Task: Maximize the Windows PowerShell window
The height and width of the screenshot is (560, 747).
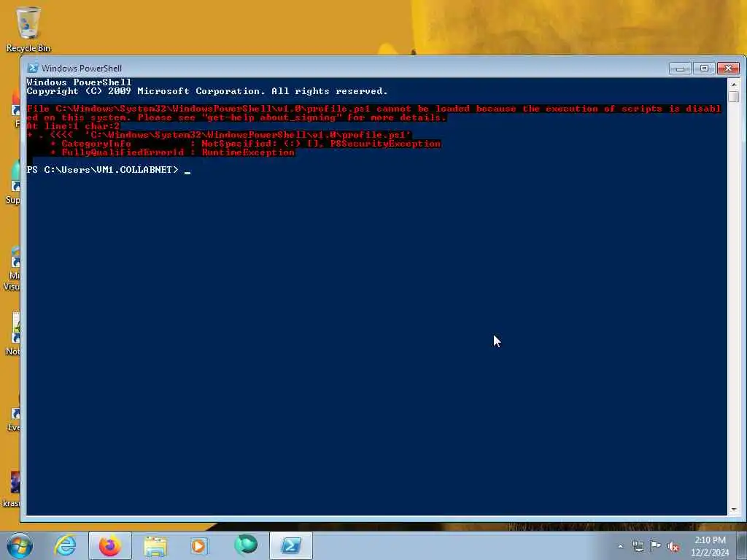Action: point(704,69)
